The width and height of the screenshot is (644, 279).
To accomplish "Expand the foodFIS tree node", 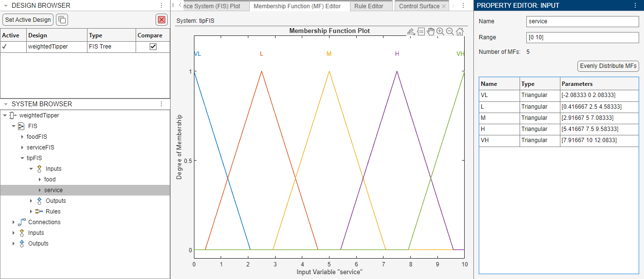I will point(22,137).
